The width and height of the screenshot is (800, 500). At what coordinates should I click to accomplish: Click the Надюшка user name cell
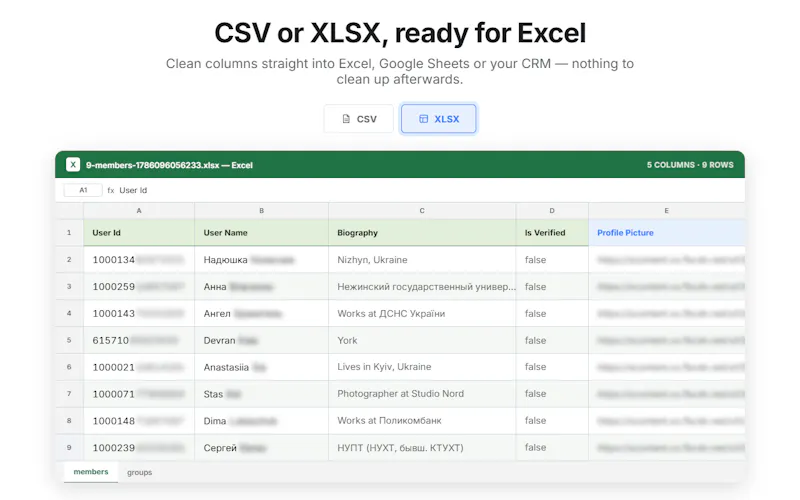point(262,260)
